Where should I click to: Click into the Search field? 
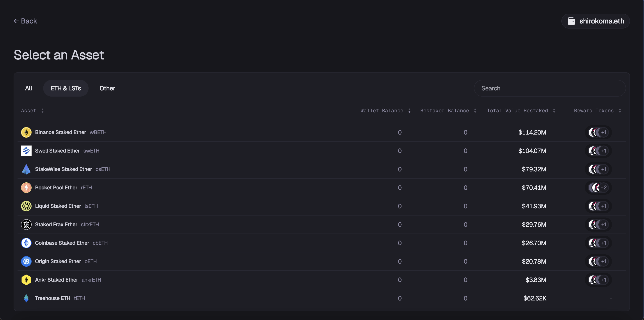click(x=550, y=88)
